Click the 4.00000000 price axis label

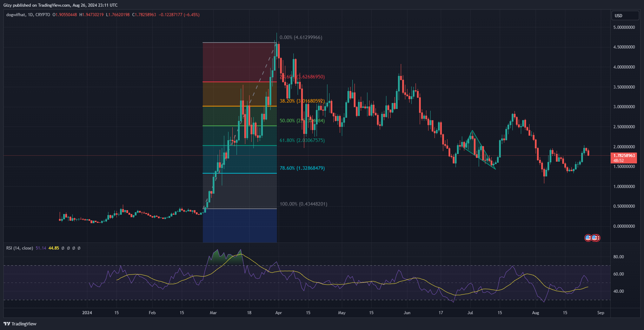coord(624,67)
